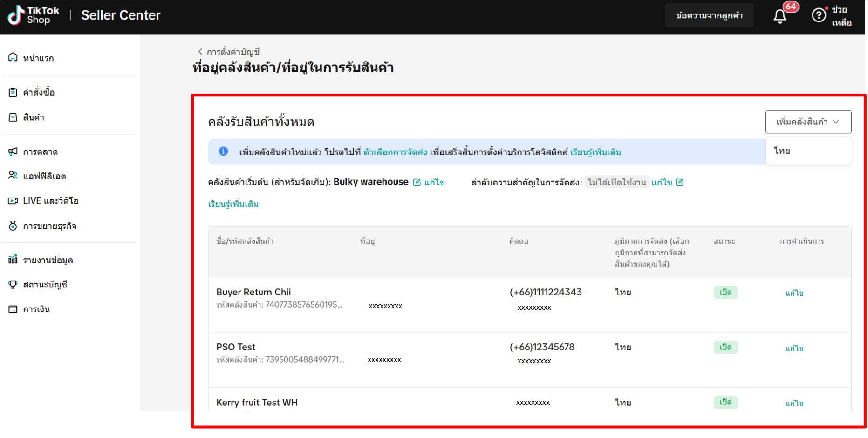Open the LIVE และวิดีโอ sidebar item
This screenshot has height=438, width=868.
(x=50, y=201)
